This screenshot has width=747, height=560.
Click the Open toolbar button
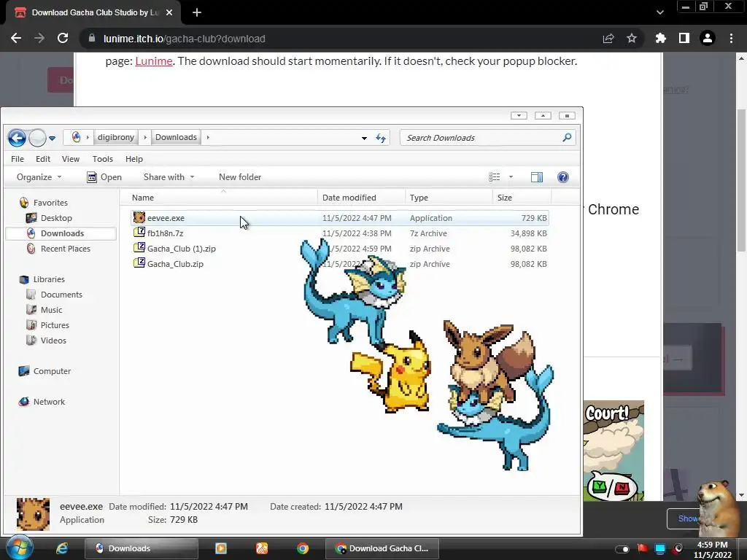105,177
